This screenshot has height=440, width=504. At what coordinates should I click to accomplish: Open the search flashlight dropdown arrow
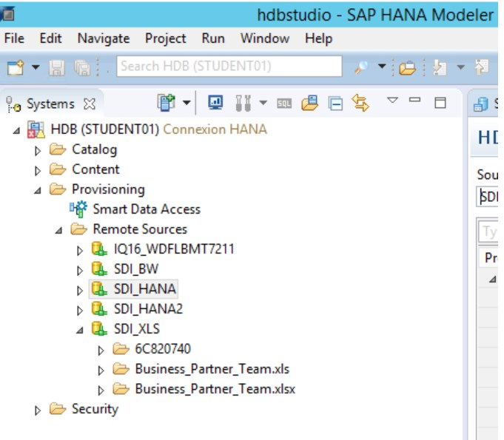[382, 67]
